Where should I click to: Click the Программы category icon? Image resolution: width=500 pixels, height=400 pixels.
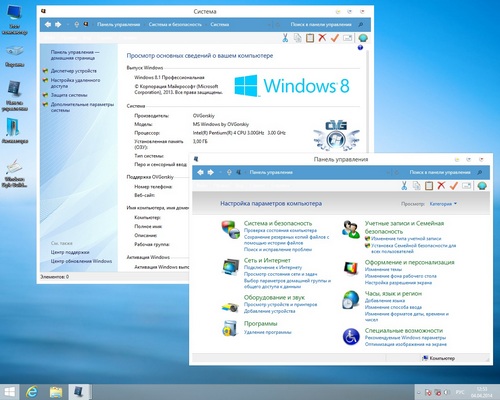tap(230, 328)
